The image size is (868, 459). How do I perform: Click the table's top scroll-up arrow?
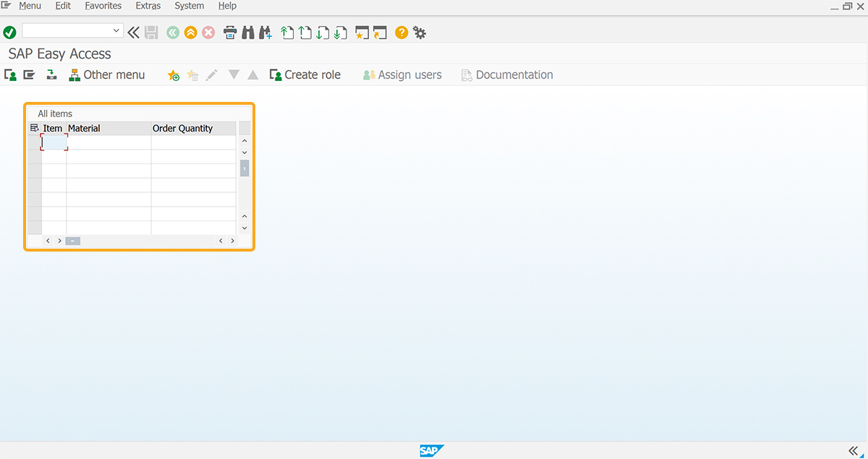(244, 141)
